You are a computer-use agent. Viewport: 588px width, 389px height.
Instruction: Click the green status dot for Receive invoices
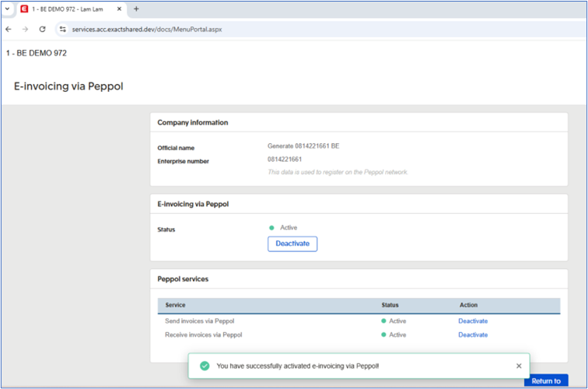click(x=384, y=335)
